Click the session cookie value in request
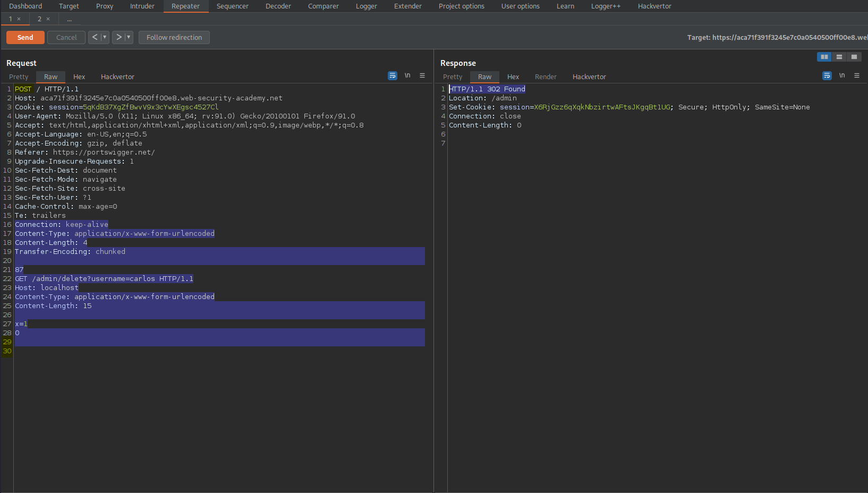The image size is (868, 493). 150,107
